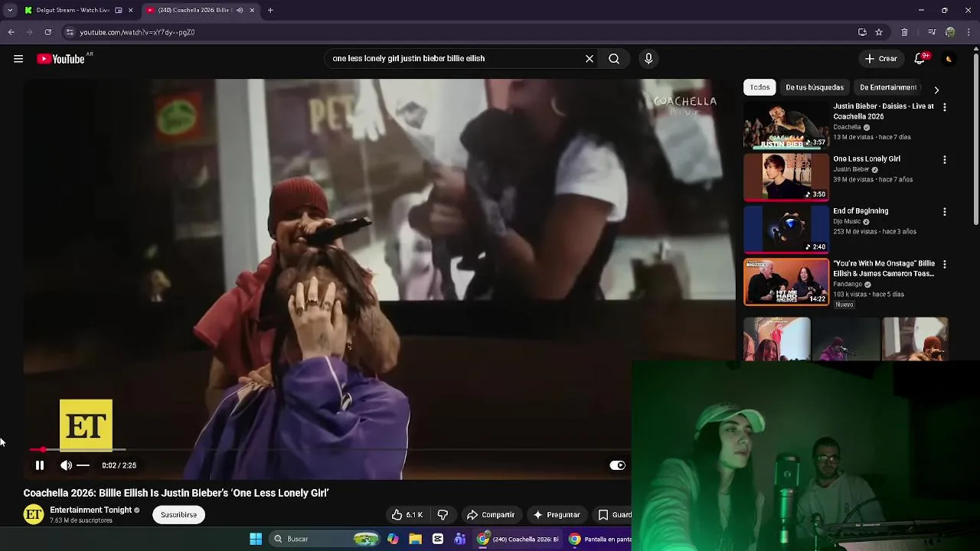The height and width of the screenshot is (551, 980).
Task: Bookmark this page with the star
Action: 879,32
